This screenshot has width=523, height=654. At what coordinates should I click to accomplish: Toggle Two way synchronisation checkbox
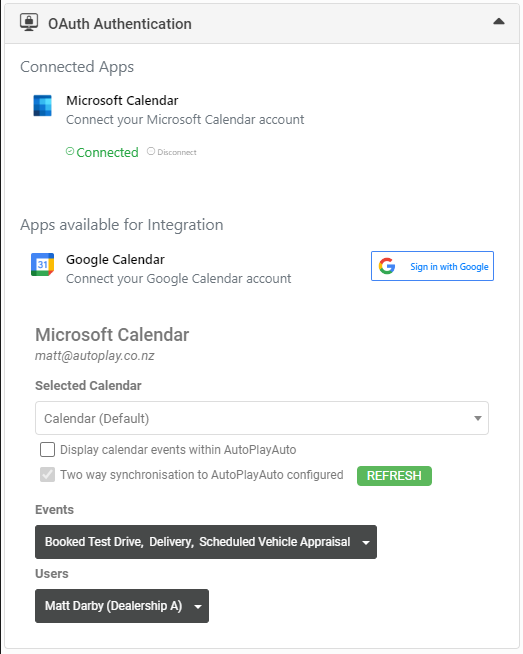(x=48, y=475)
